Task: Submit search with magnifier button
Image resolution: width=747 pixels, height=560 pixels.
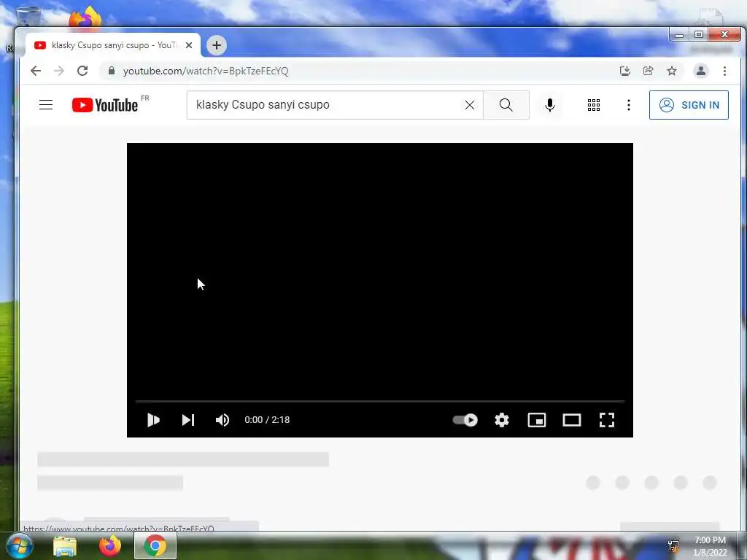Action: click(x=506, y=105)
